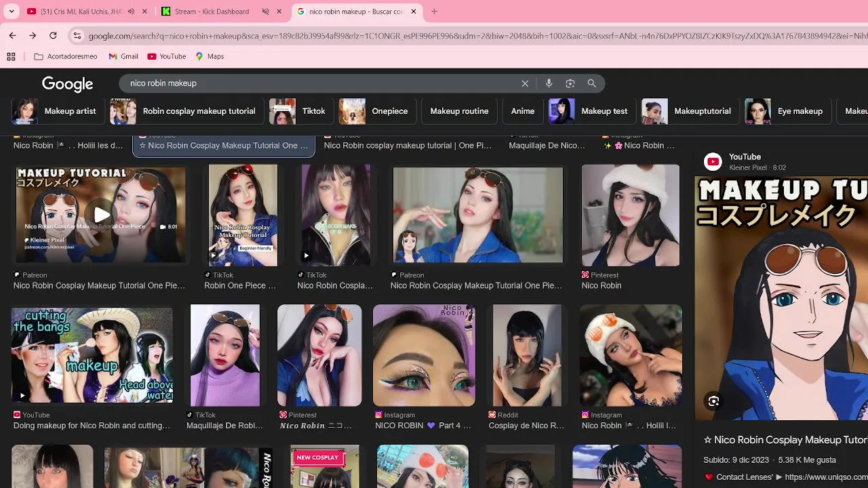Open Lens icon on preview image
Image resolution: width=868 pixels, height=488 pixels.
tap(713, 401)
